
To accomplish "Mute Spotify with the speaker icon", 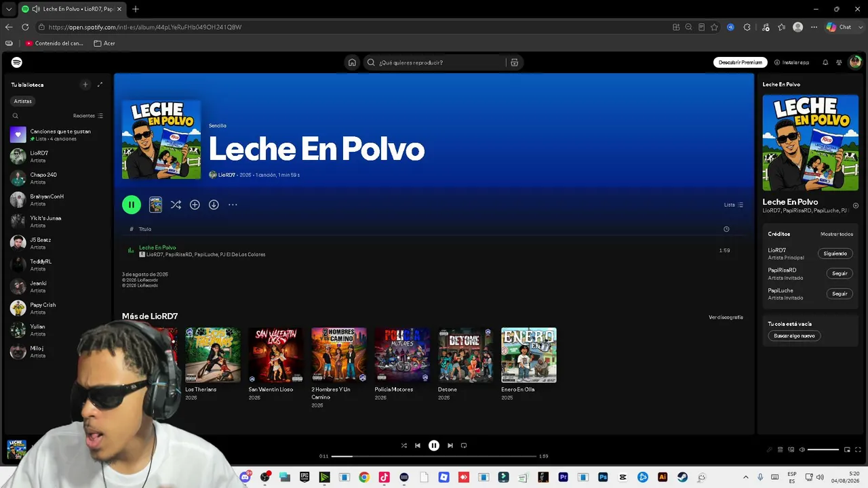I will (x=802, y=449).
